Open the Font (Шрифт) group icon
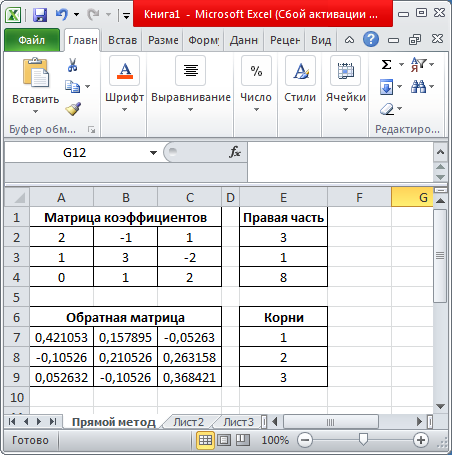Screen dimensions: 452x455 125,71
